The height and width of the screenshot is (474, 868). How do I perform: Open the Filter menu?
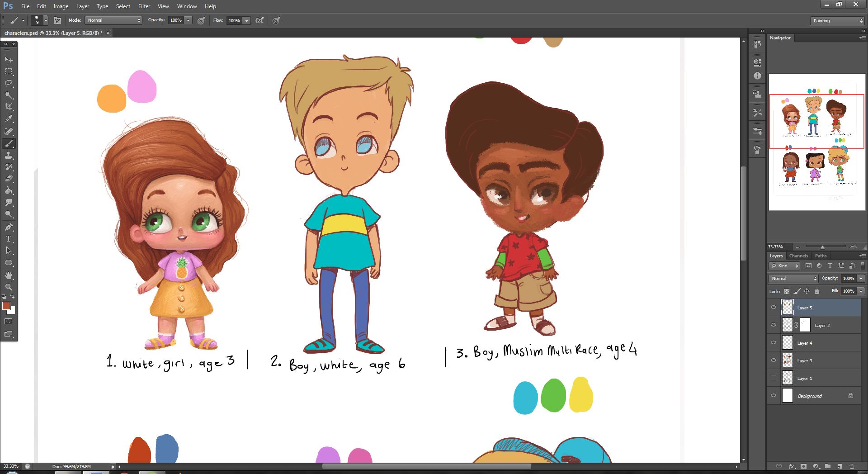point(144,6)
